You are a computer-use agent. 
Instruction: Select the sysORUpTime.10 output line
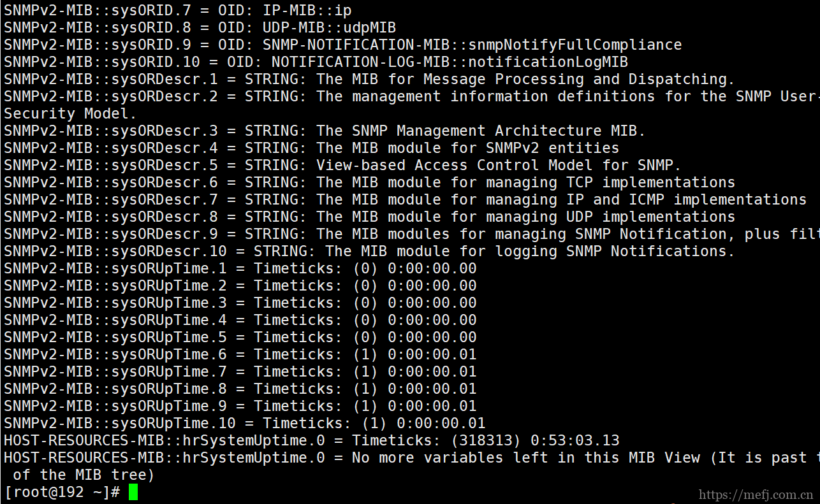point(244,423)
